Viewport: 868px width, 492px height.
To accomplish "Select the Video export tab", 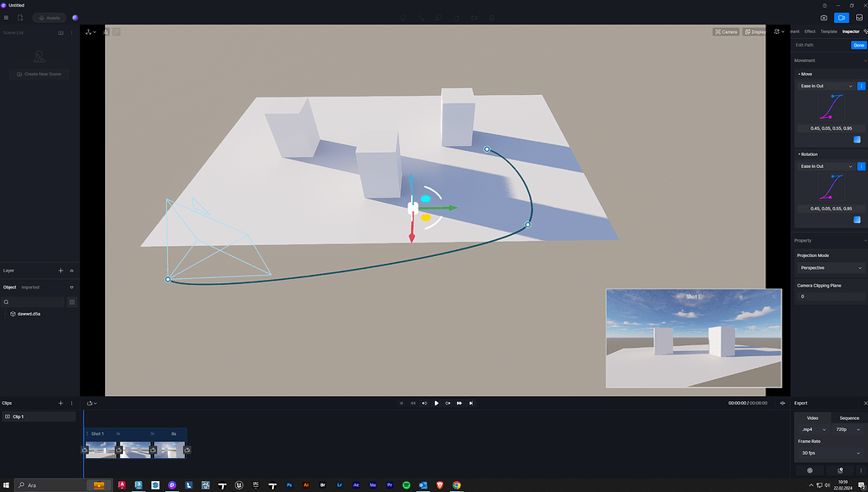I will (x=812, y=417).
